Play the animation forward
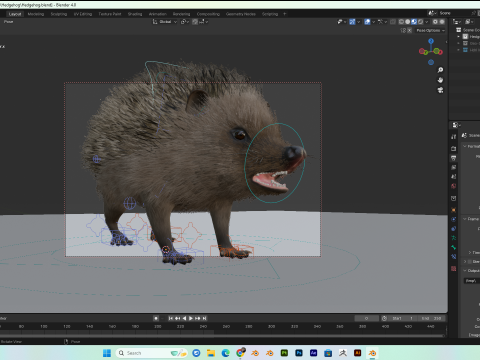Viewport: 480px width, 360px height. coord(191,318)
